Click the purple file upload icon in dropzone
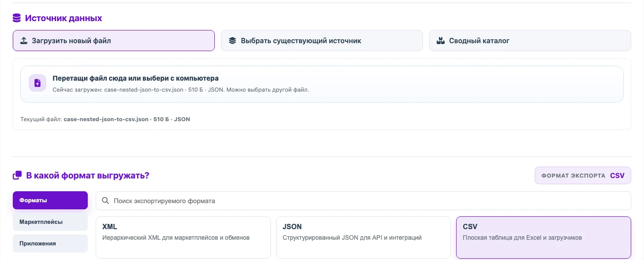 point(37,83)
